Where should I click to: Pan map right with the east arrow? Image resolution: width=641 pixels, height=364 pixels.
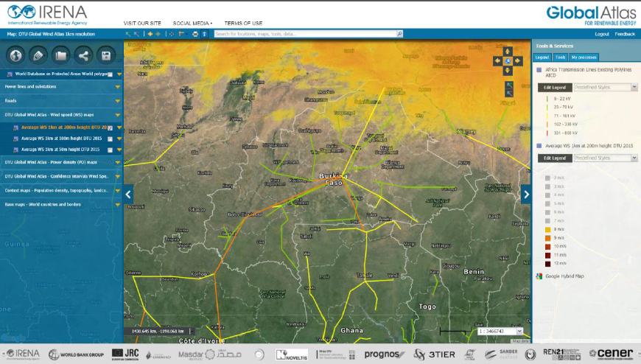coord(516,60)
